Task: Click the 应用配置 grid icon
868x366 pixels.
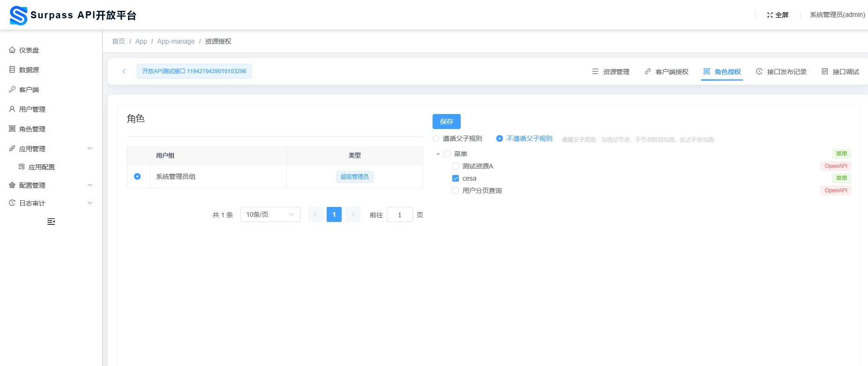Action: click(x=22, y=167)
